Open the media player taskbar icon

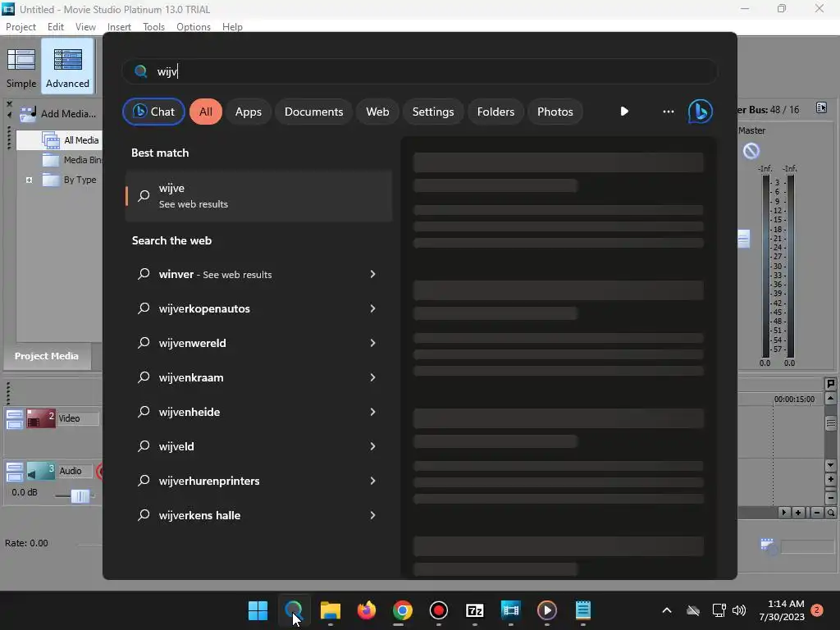tap(546, 610)
